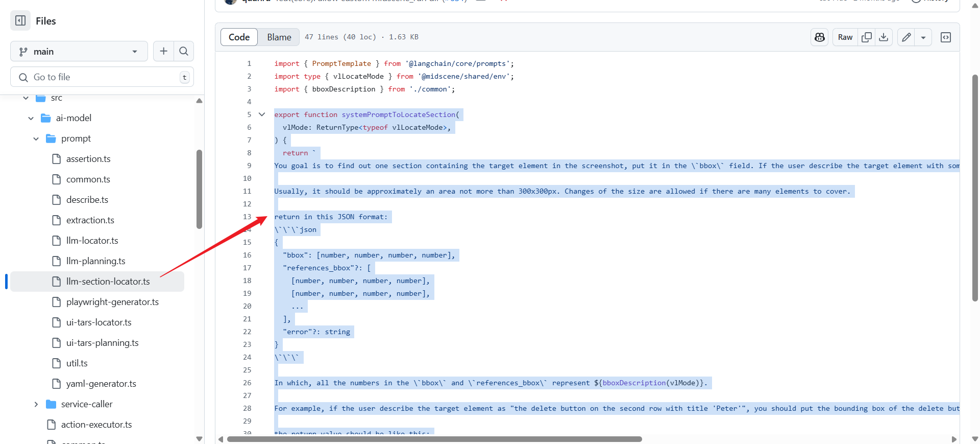Open action-executor.ts file
The width and height of the screenshot is (980, 444).
click(x=96, y=425)
